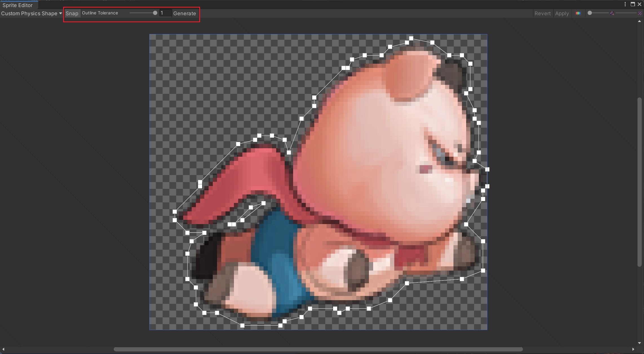Click the scroll left arrow
The width and height of the screenshot is (644, 354).
point(3,349)
